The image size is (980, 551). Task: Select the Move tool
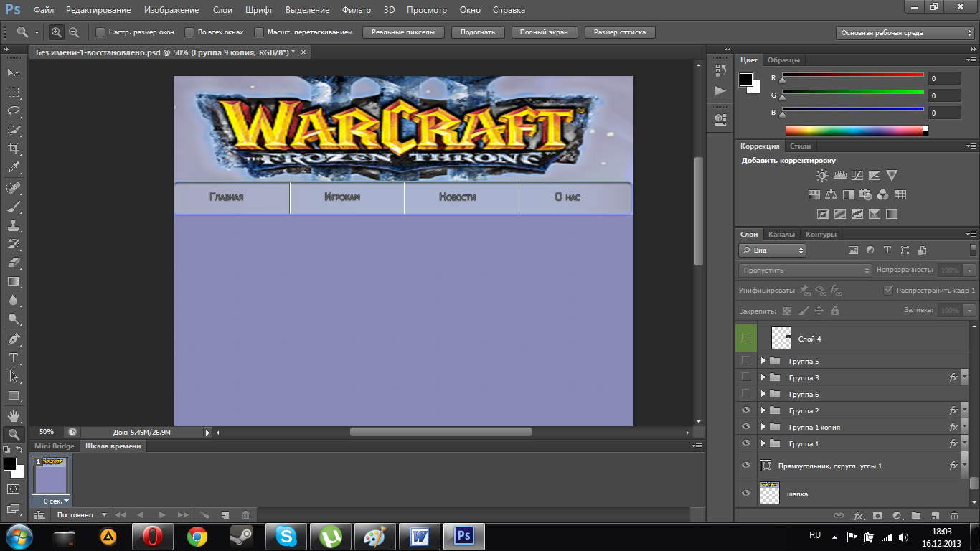[x=14, y=74]
